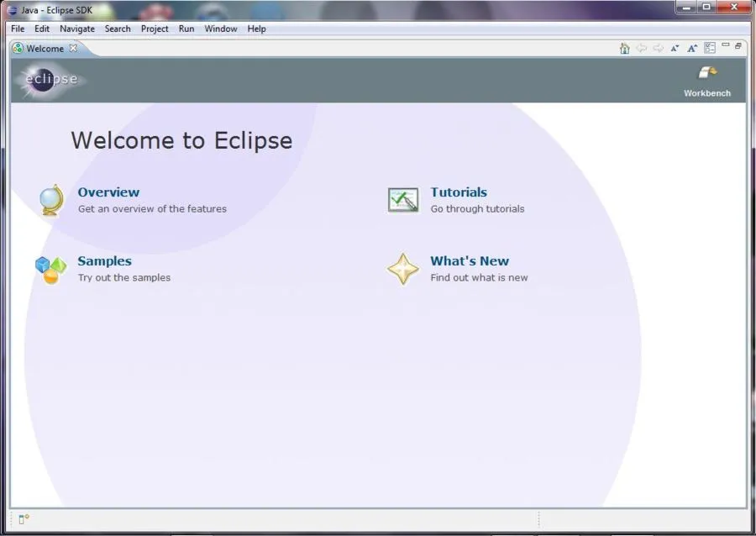Follow the Tutorials link

coord(459,192)
